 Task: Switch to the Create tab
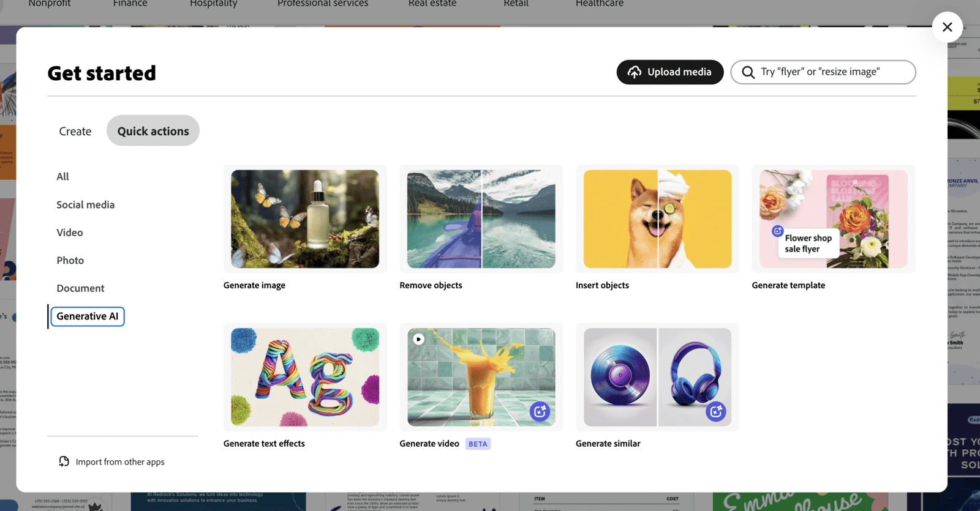coord(75,131)
